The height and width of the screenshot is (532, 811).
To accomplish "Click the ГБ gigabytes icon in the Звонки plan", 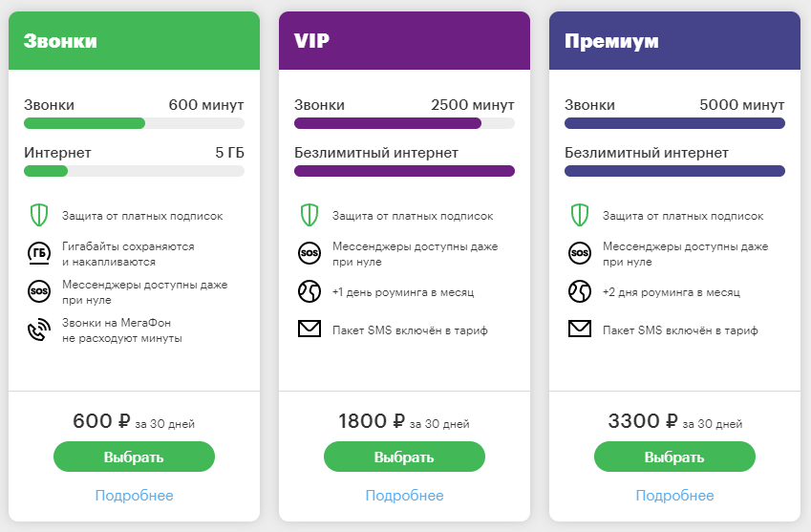I will (x=39, y=253).
